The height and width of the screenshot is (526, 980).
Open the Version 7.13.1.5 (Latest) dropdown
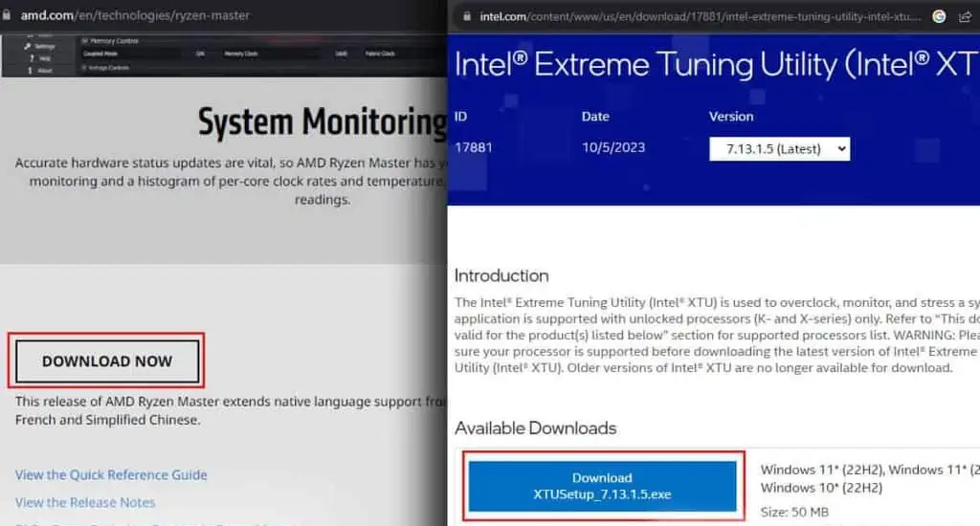coord(779,148)
